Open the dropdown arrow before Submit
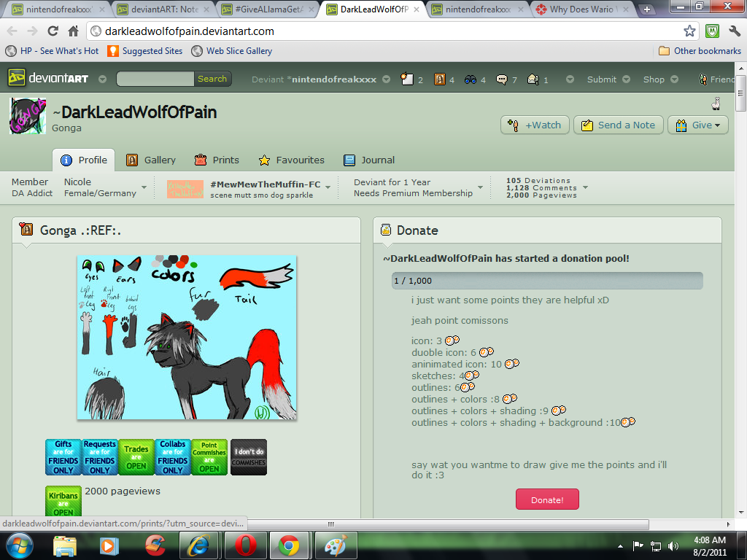This screenshot has width=747, height=560. tap(570, 79)
